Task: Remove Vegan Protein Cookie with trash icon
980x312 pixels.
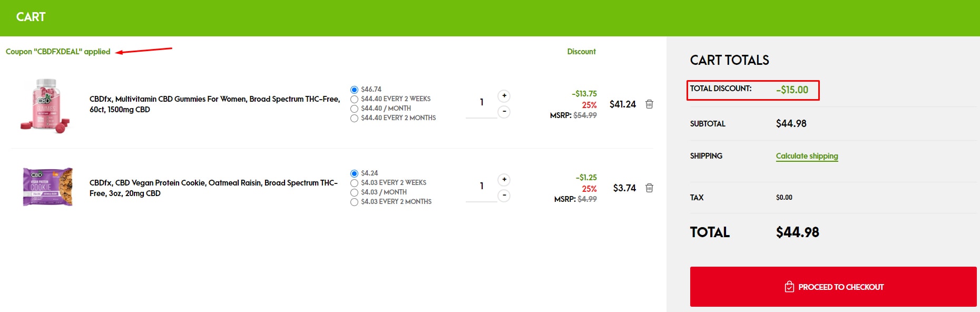Action: pyautogui.click(x=649, y=188)
